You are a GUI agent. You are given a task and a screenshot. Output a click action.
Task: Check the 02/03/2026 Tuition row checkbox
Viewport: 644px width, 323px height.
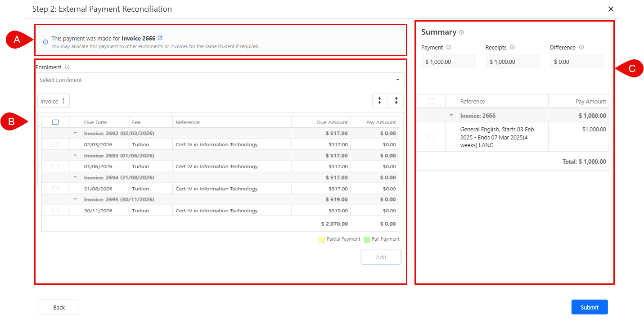pos(55,144)
